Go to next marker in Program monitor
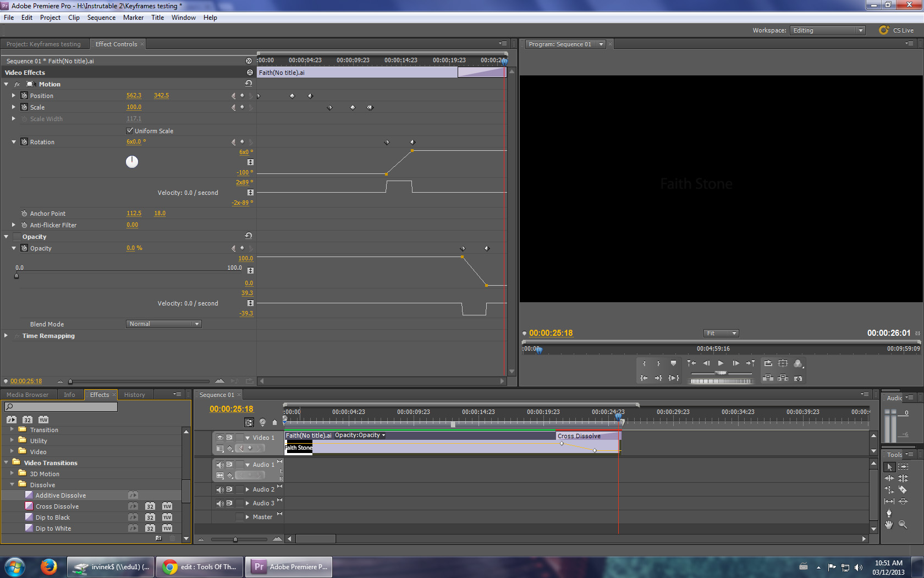Image resolution: width=924 pixels, height=578 pixels. pos(751,363)
